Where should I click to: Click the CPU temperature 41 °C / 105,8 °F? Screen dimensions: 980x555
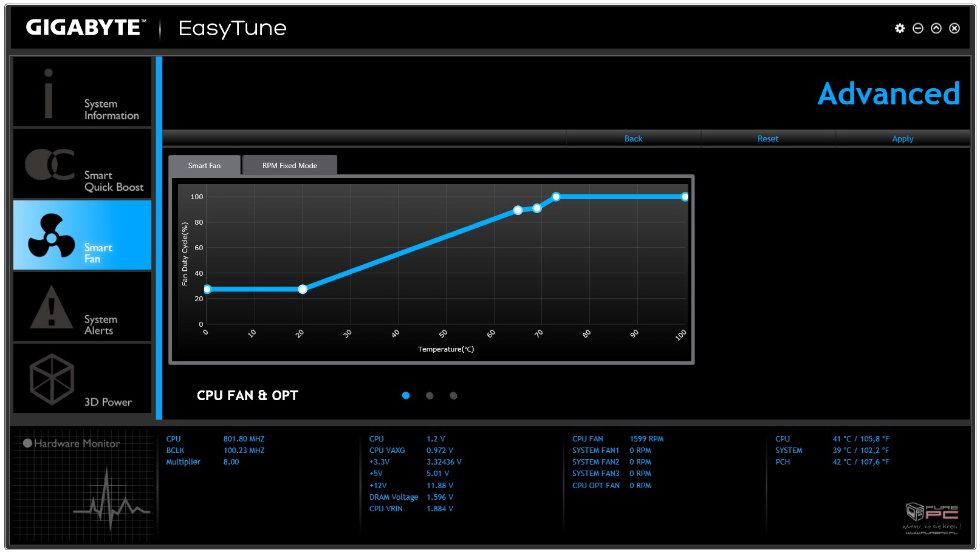coord(860,438)
